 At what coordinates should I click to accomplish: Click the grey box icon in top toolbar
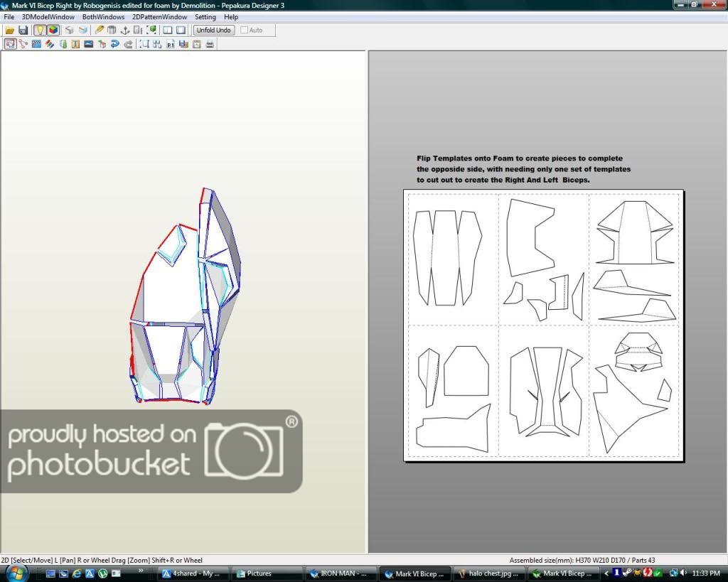(x=69, y=30)
